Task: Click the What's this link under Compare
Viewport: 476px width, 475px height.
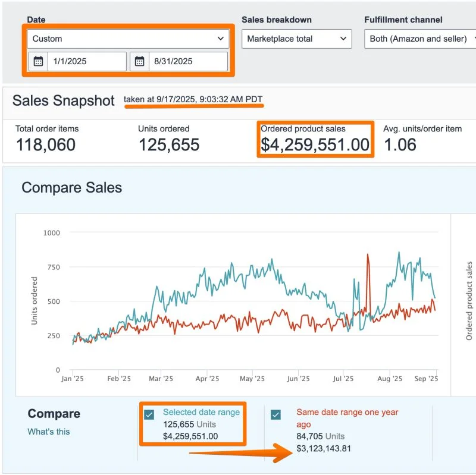Action: point(48,432)
